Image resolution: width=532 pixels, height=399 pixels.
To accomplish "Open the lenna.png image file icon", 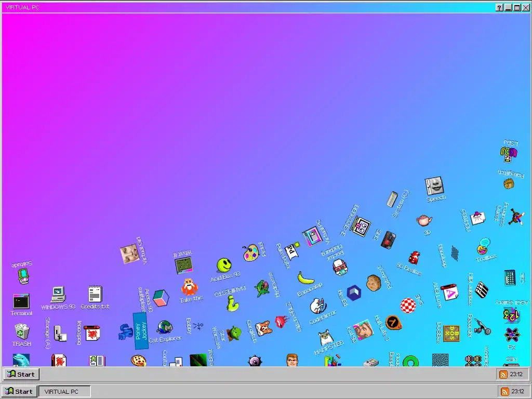I will click(92, 333).
